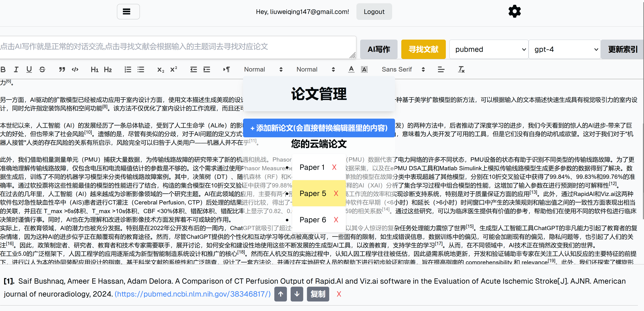Image resolution: width=644 pixels, height=311 pixels.
Task: Toggle bold formatting
Action: 3,70
